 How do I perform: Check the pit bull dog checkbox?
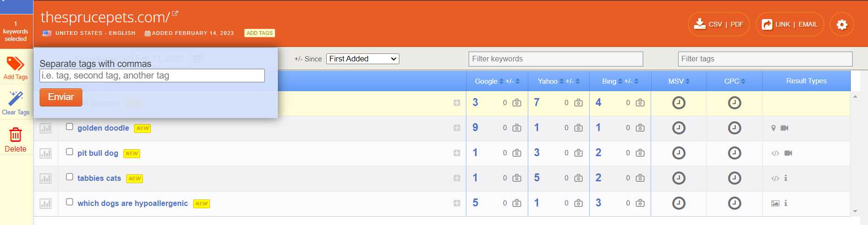[x=69, y=152]
